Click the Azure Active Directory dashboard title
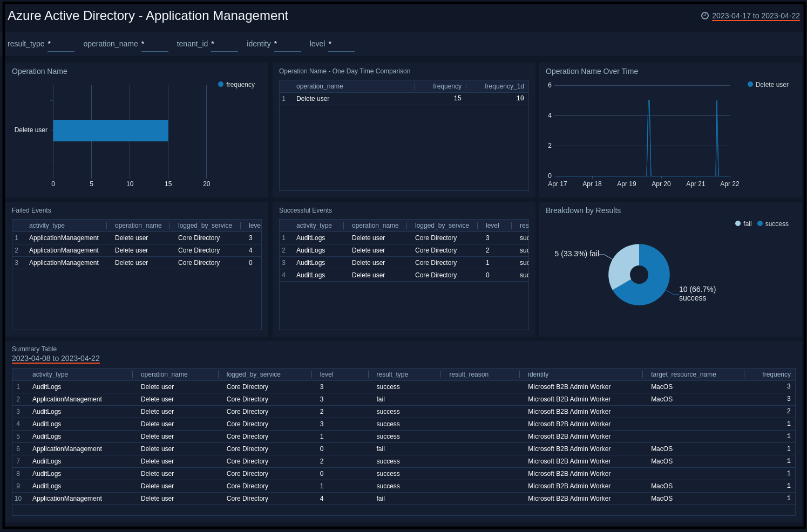Viewport: 807px width, 532px height. [x=148, y=16]
